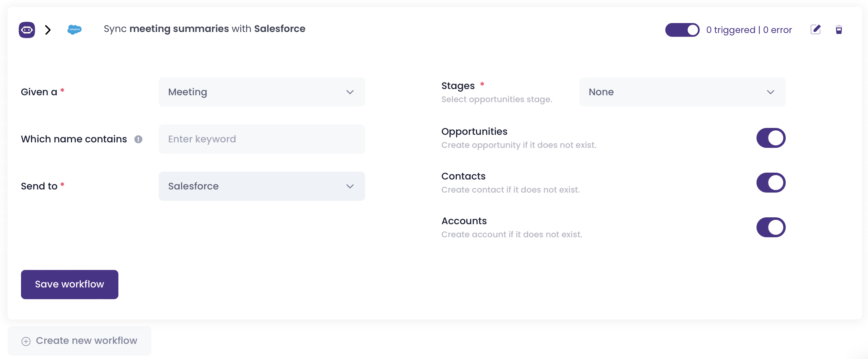Click the Salesforce cloud logo icon
This screenshot has width=868, height=359.
coord(74,30)
